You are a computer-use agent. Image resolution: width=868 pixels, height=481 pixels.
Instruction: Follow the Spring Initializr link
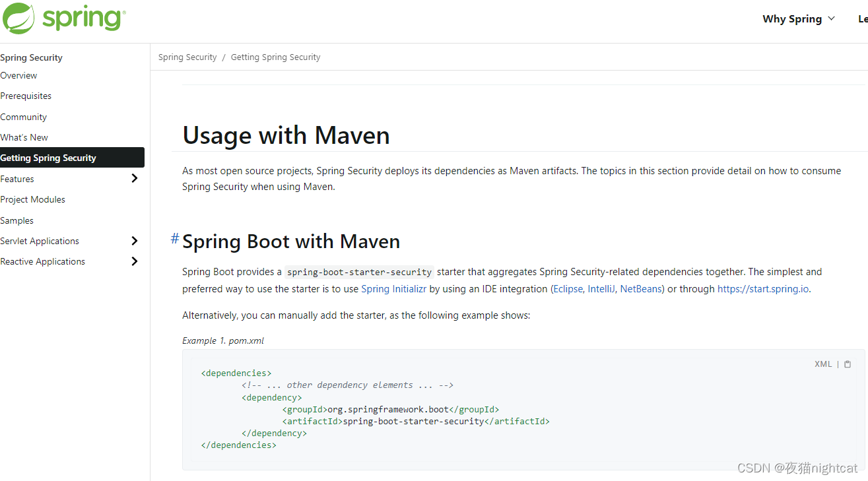click(x=393, y=289)
